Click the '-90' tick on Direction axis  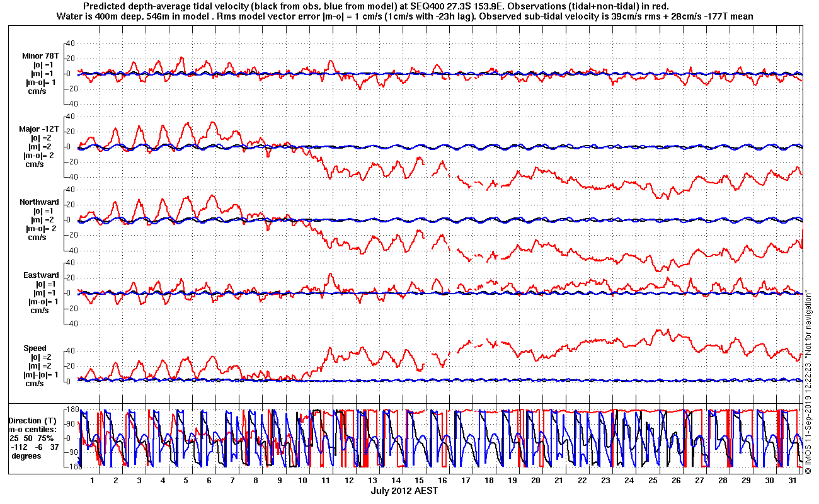tap(71, 452)
